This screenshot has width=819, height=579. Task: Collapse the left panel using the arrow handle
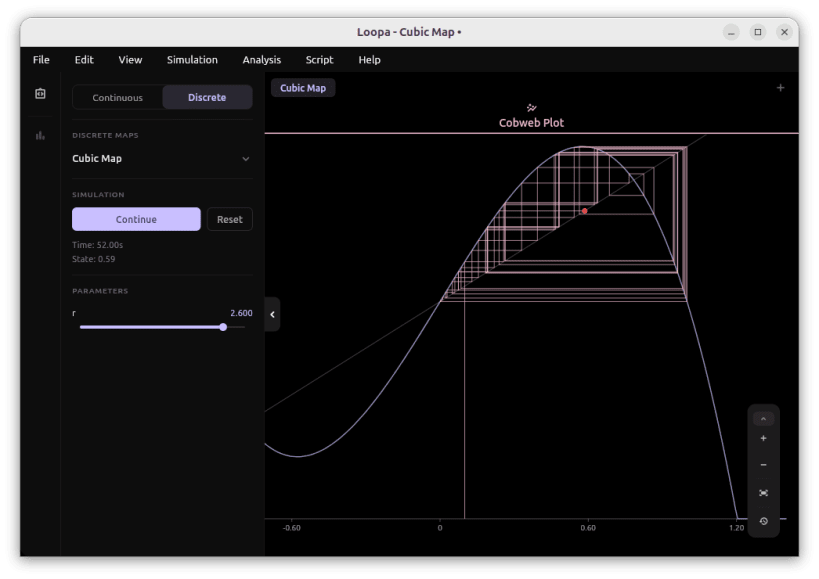point(272,314)
